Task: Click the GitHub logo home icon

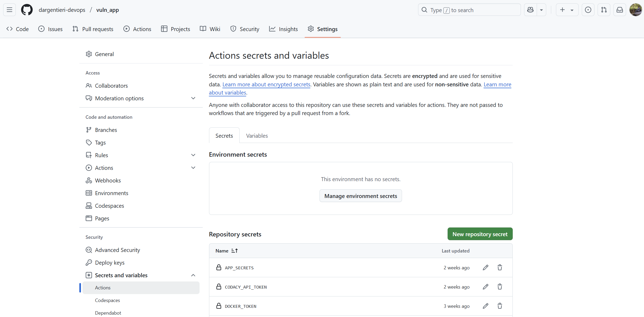Action: tap(27, 10)
